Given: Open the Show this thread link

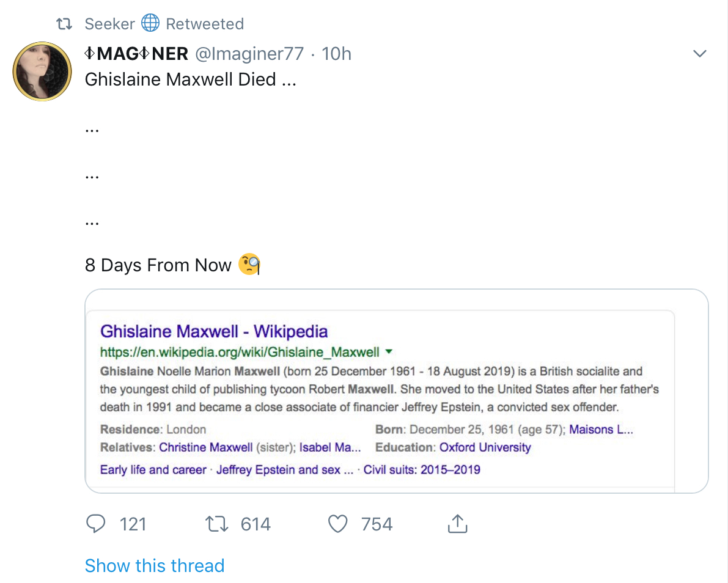Looking at the screenshot, I should coord(154,565).
